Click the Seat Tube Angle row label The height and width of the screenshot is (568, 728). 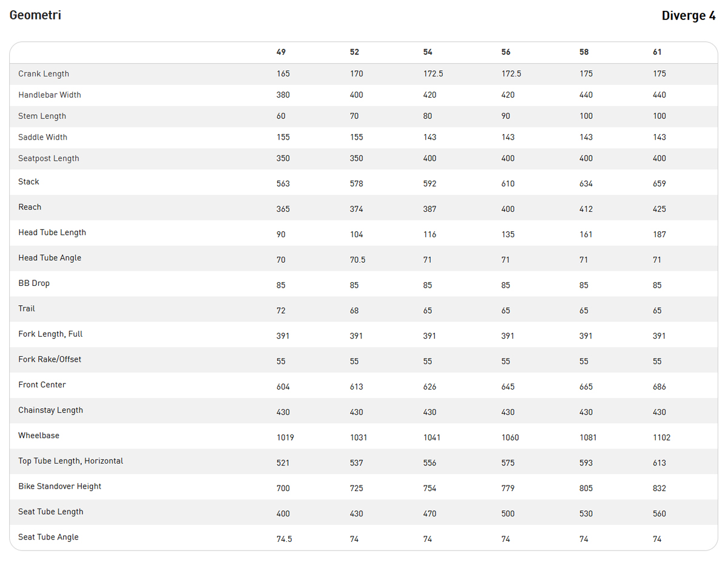pos(49,537)
